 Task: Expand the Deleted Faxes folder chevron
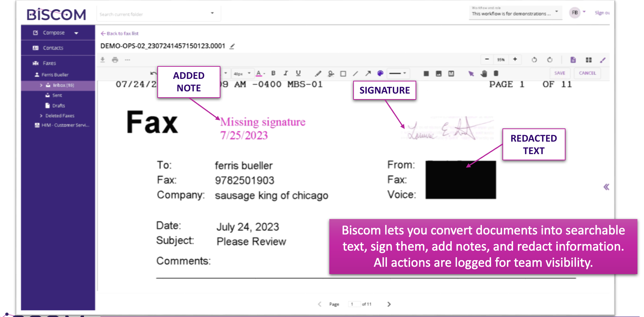[41, 116]
